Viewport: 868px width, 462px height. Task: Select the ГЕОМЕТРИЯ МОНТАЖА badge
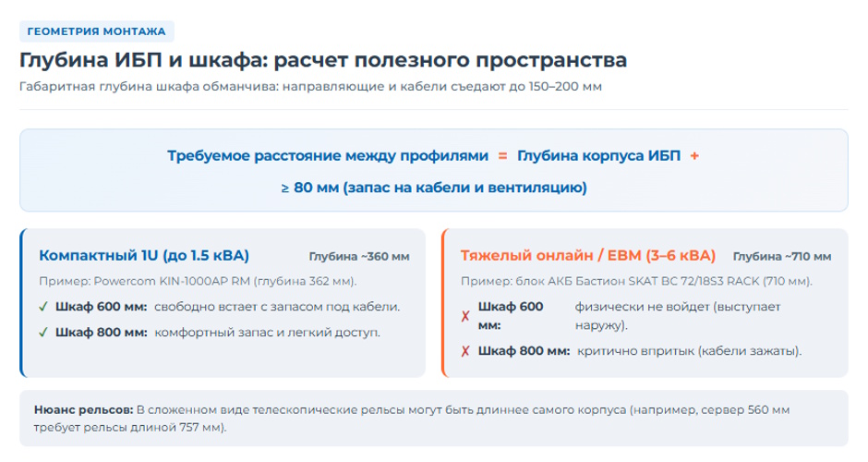(97, 31)
